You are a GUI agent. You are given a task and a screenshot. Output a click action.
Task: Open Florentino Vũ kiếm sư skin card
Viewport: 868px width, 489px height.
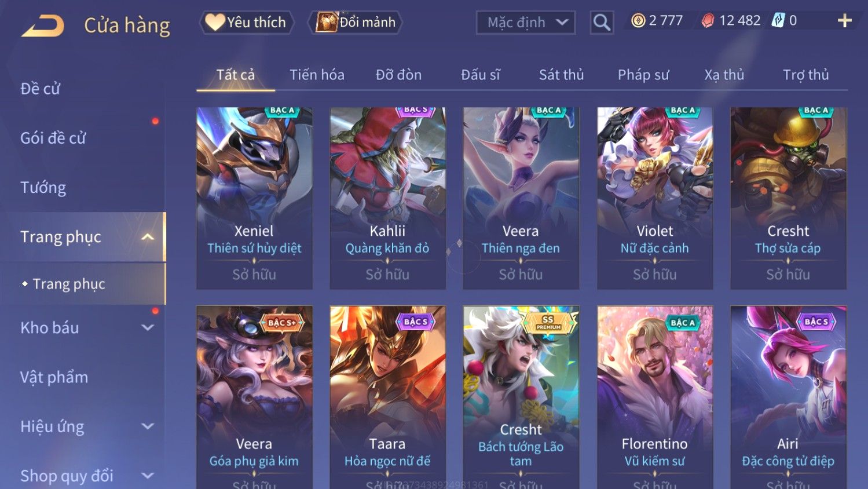coord(655,397)
